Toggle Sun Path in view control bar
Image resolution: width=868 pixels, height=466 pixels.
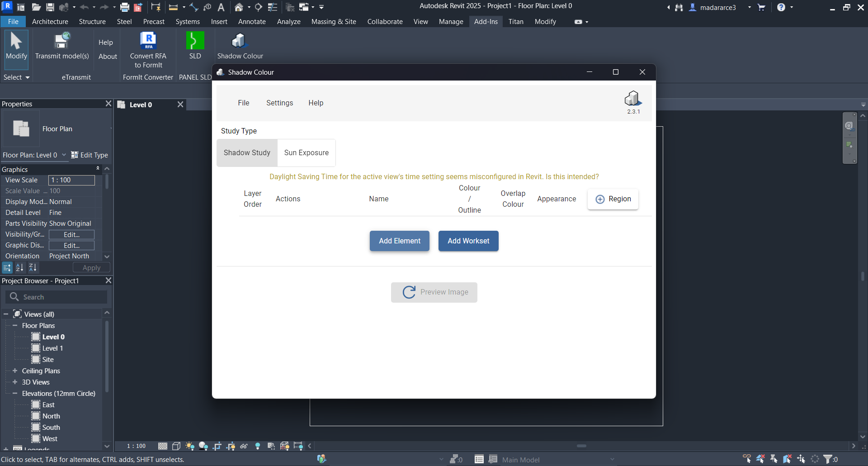[x=190, y=446]
